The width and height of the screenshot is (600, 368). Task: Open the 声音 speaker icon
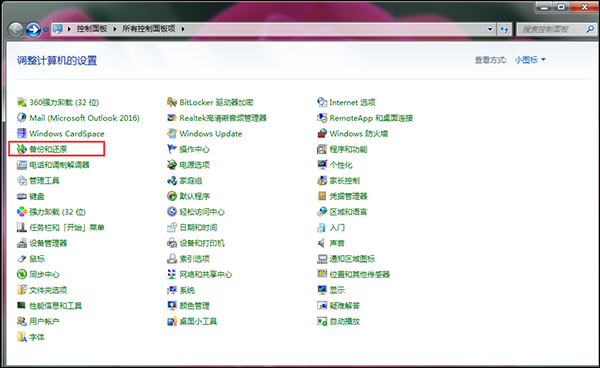tap(322, 243)
